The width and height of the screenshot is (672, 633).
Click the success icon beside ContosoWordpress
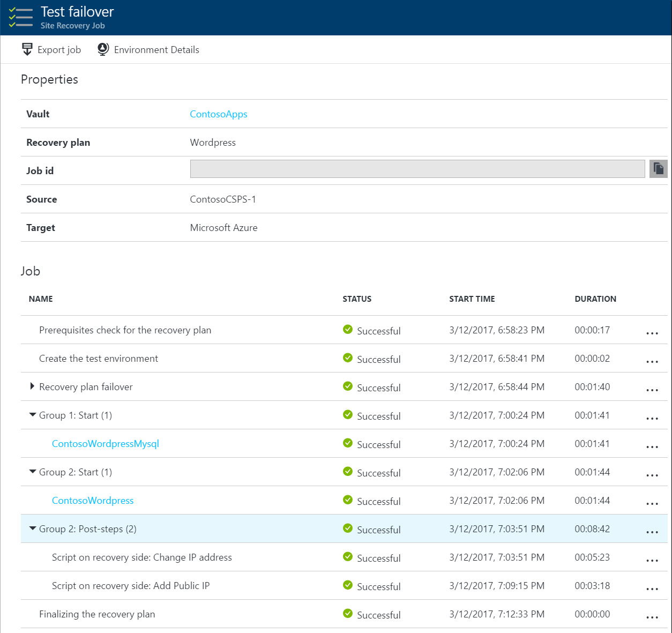(x=348, y=500)
